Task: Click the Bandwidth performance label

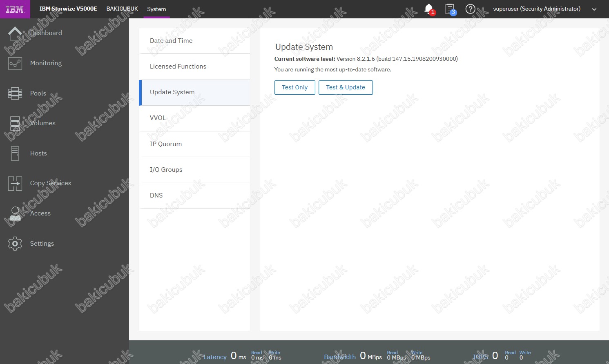Action: (x=340, y=357)
